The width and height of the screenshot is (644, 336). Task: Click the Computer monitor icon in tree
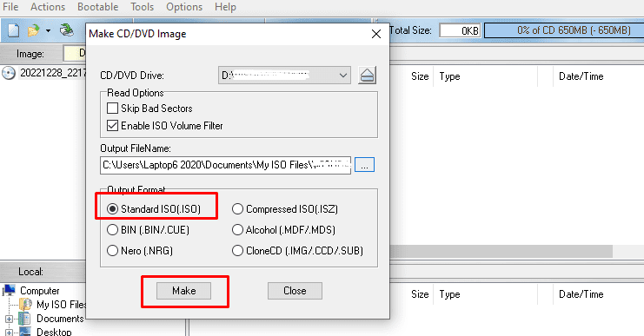click(x=9, y=291)
